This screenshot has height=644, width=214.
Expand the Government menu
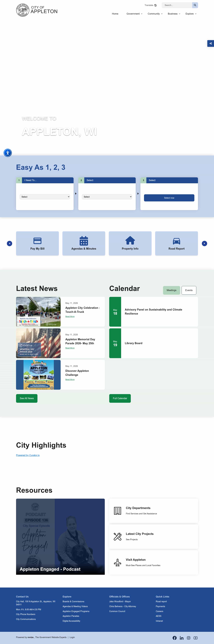[x=134, y=14]
